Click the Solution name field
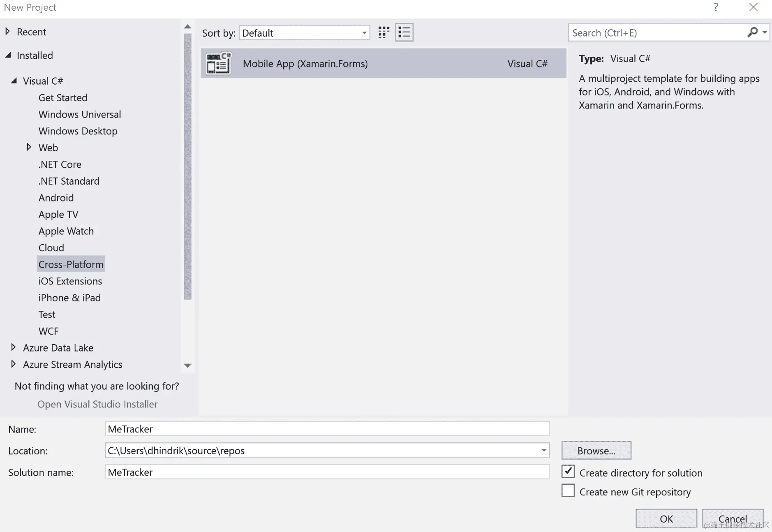 [x=327, y=472]
